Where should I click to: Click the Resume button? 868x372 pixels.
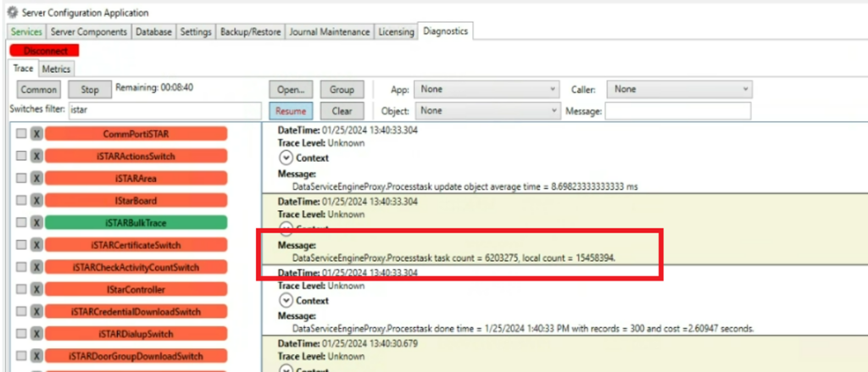pos(291,111)
